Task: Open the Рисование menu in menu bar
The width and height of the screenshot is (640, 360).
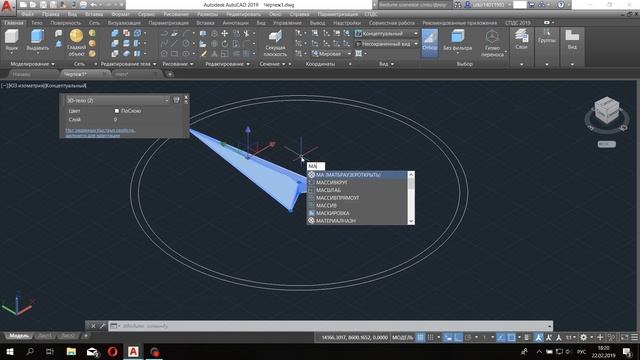Action: click(x=176, y=14)
